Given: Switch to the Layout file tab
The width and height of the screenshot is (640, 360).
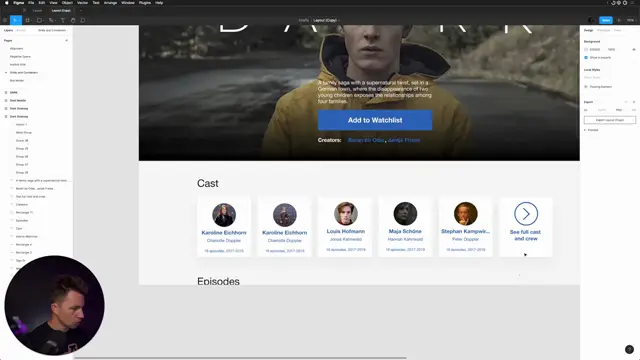Looking at the screenshot, I should pos(37,10).
